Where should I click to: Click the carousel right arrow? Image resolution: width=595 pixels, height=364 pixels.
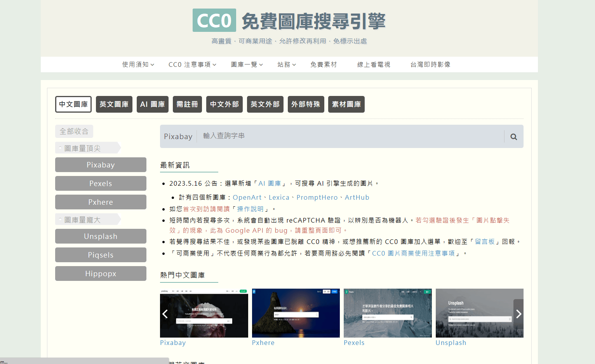(519, 313)
